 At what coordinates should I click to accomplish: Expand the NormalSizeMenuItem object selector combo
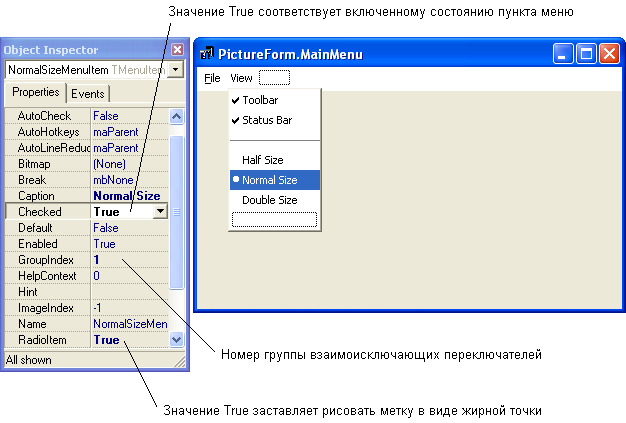[x=176, y=70]
